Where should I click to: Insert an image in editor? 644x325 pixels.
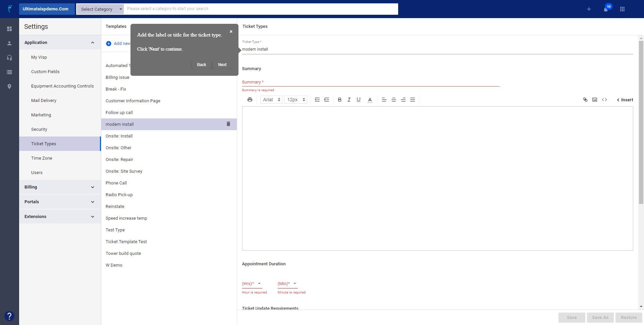click(595, 100)
